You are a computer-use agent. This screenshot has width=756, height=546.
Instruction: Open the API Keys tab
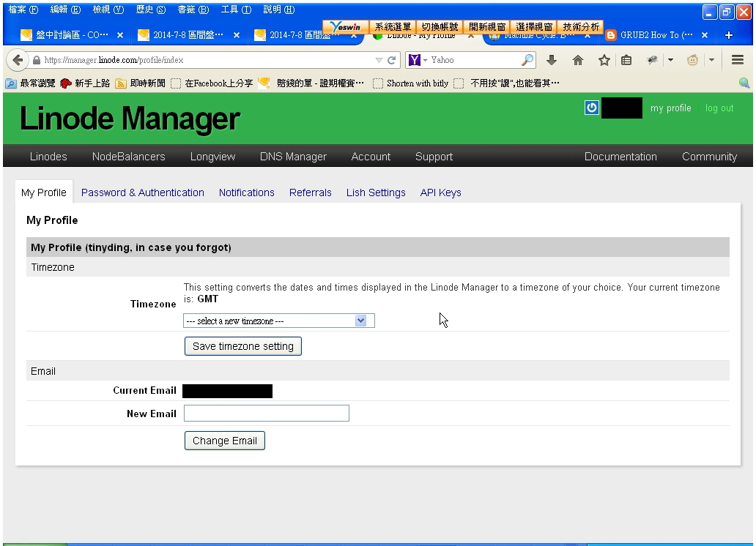(x=440, y=192)
